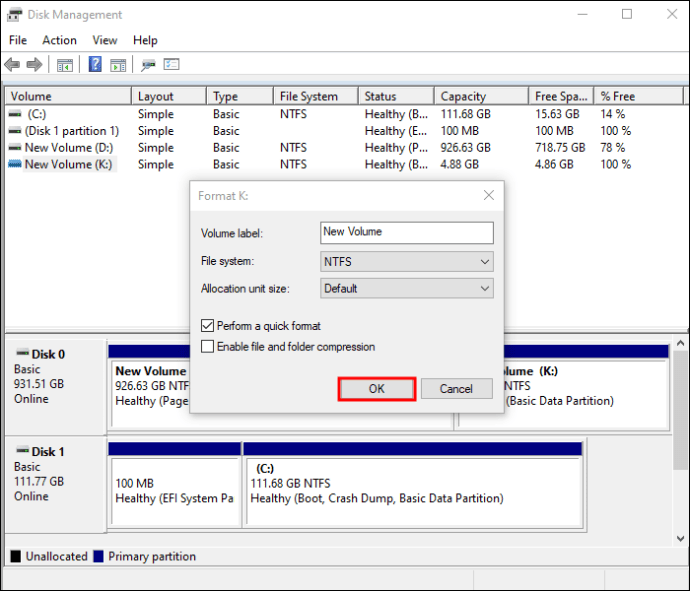Click the drive icon in the toolbar
The image size is (690, 591).
(x=148, y=65)
